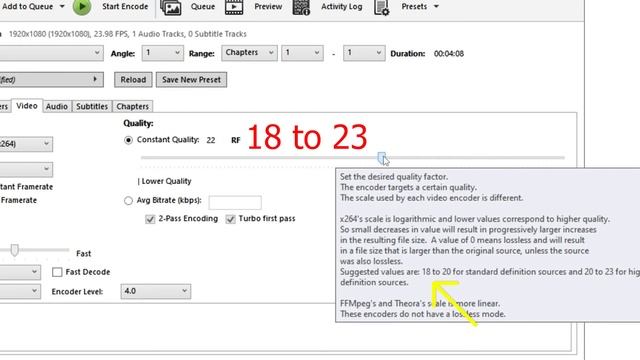
Task: Click the Duration value 00:04:08
Action: (449, 53)
